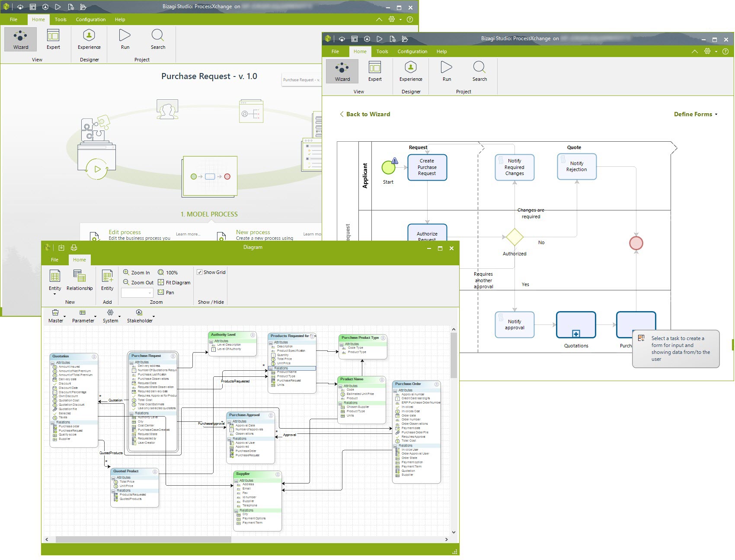Click Entity icon in the Add group
Image resolution: width=735 pixels, height=560 pixels.
107,280
